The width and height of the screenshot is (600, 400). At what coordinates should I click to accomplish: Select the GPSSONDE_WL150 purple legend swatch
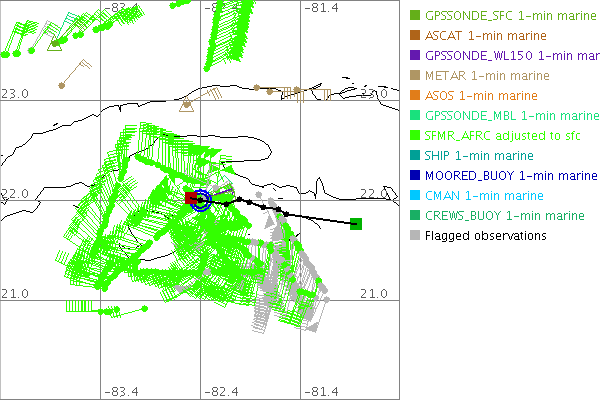(415, 56)
